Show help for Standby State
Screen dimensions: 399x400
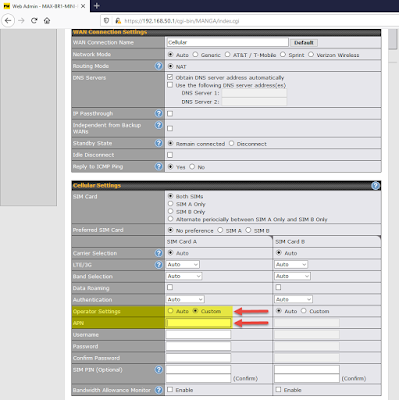point(159,143)
